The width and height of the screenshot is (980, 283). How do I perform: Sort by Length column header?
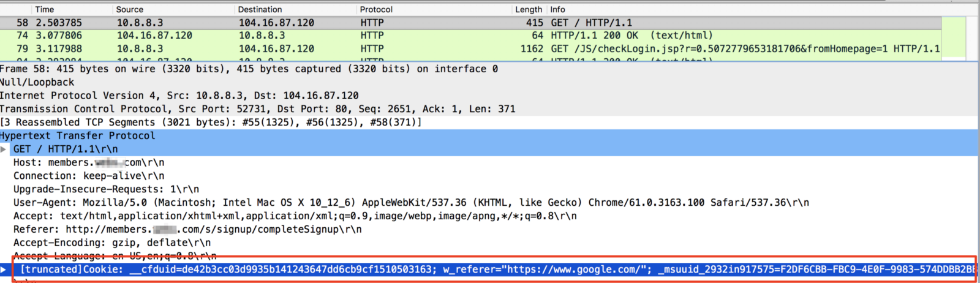(x=529, y=9)
